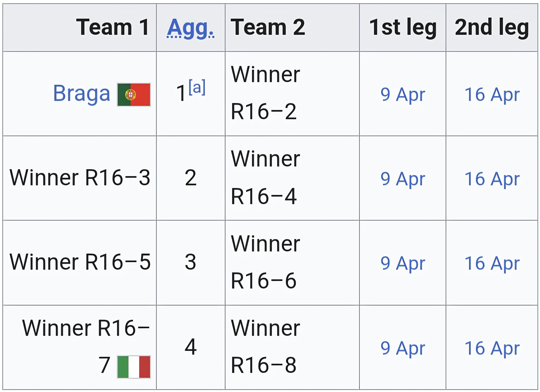Open 16 Apr in the Winner R16–8 row

click(x=492, y=348)
